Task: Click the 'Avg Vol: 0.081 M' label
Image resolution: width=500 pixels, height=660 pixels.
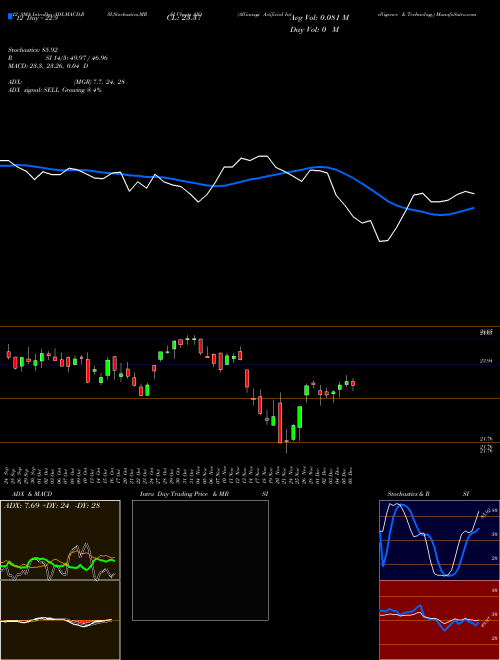Action: 319,18
